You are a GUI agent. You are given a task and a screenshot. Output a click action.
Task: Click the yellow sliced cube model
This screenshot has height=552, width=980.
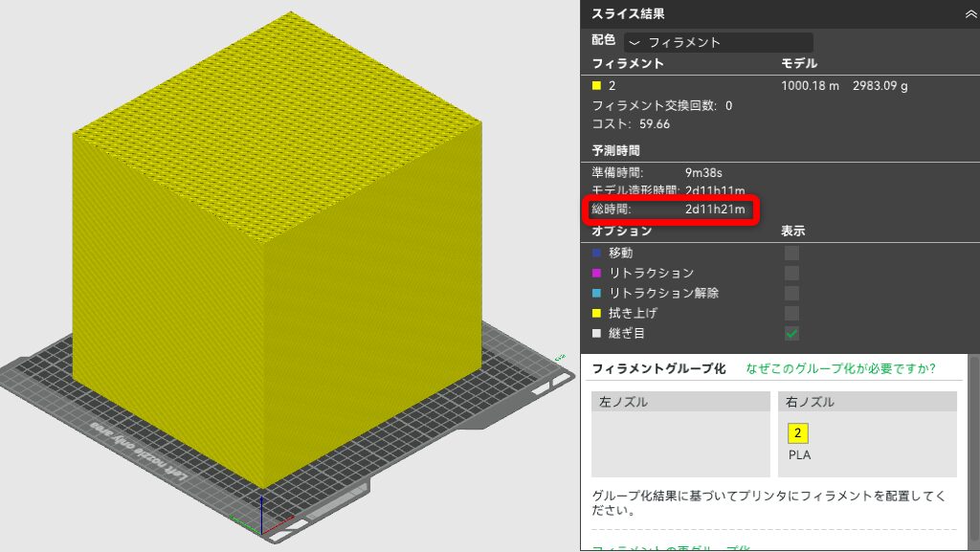point(277,250)
